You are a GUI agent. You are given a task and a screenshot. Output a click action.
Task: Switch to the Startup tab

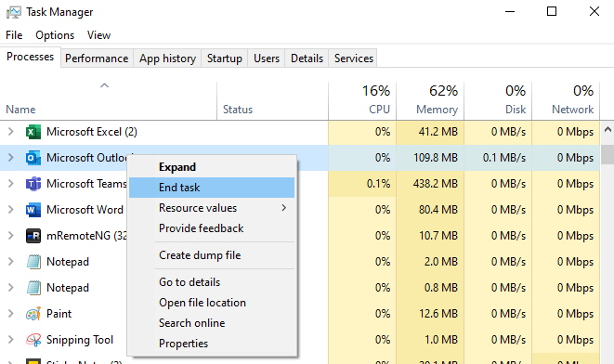click(225, 58)
